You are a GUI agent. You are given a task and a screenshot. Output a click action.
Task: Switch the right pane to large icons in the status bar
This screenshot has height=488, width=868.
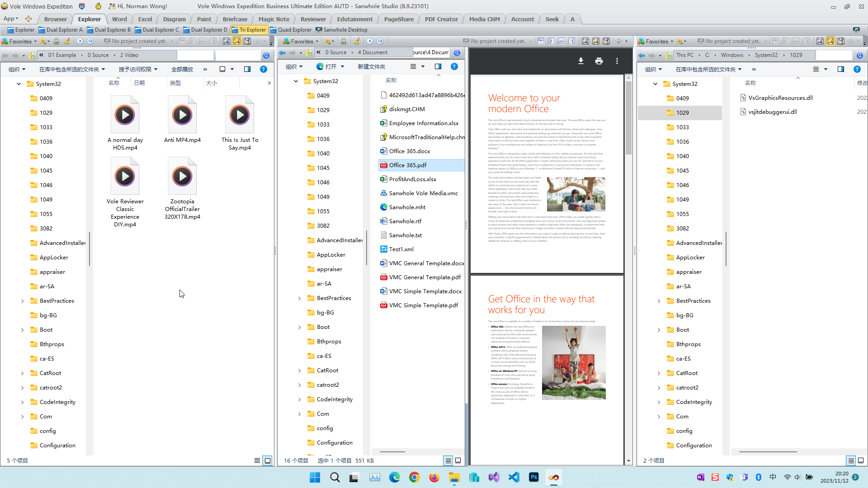[861, 460]
